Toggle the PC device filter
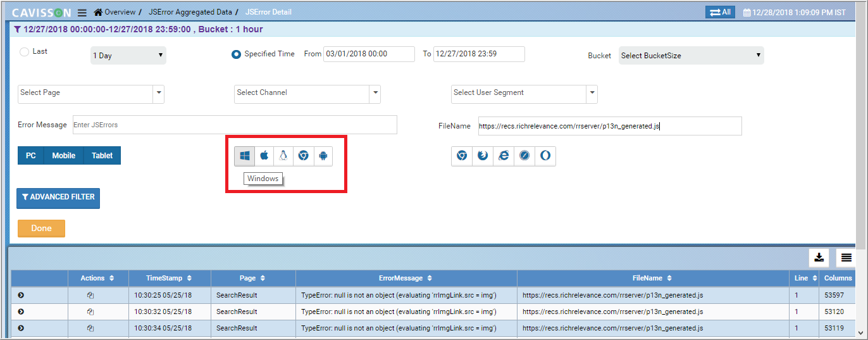The height and width of the screenshot is (340, 868). (31, 156)
